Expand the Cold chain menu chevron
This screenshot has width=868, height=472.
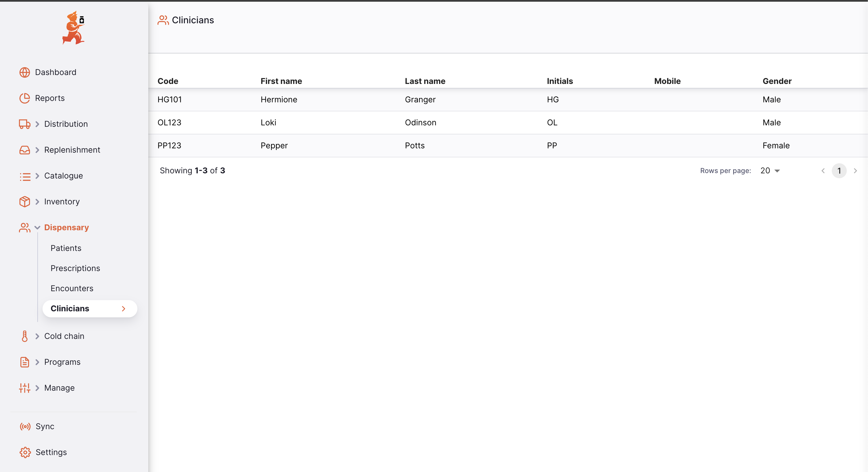click(x=37, y=336)
